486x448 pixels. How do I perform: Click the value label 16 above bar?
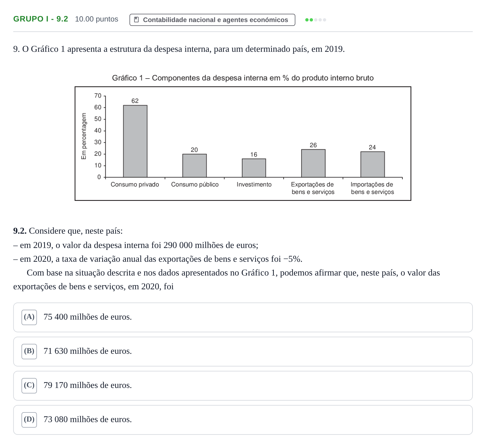click(x=254, y=155)
